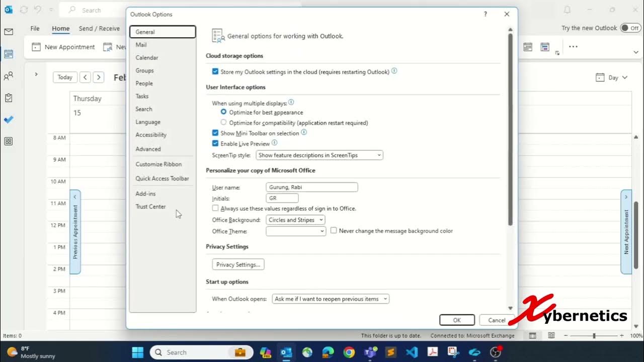Open the Send / Receive ribbon tab
The height and width of the screenshot is (362, 644).
[99, 29]
